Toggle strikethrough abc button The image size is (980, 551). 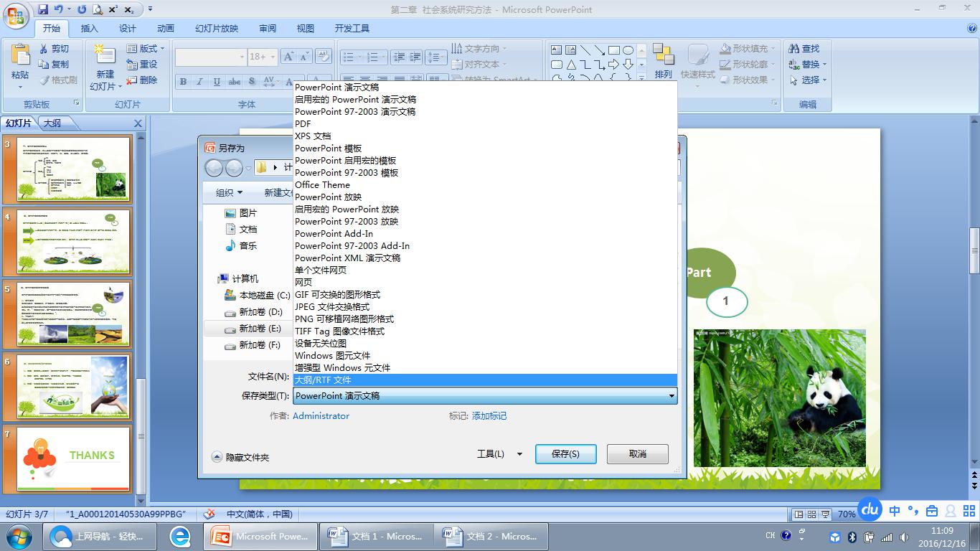[235, 81]
